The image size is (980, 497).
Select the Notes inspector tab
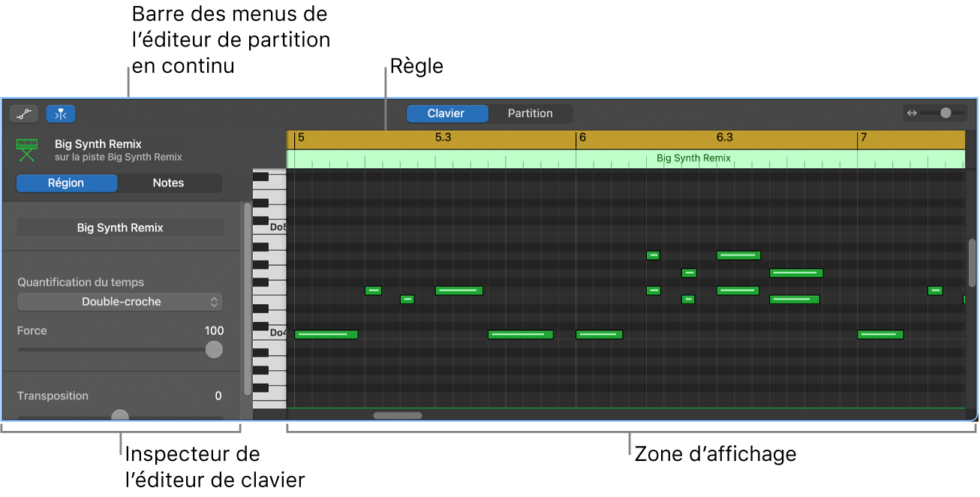pos(168,183)
